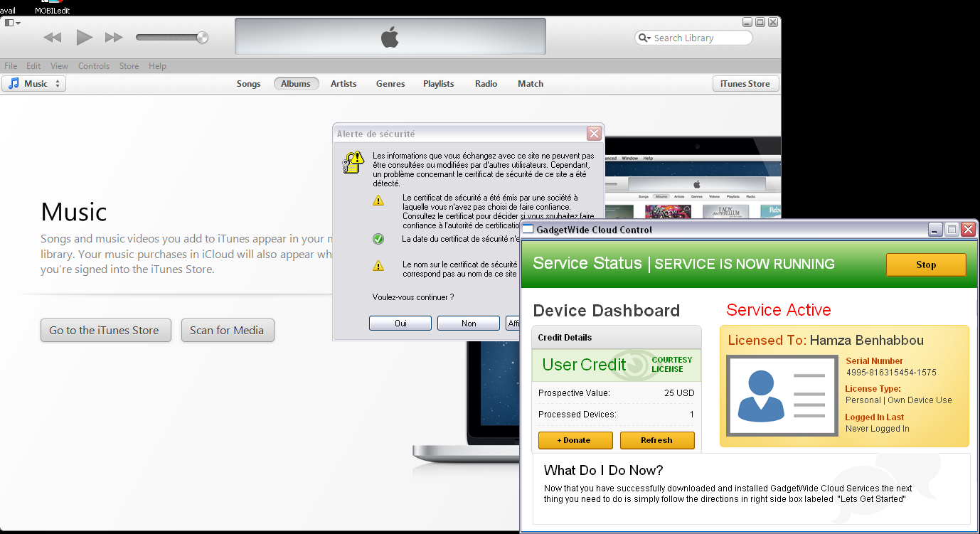Screen dimensions: 980x534
Task: Open the View menu in iTunes
Action: click(x=59, y=66)
